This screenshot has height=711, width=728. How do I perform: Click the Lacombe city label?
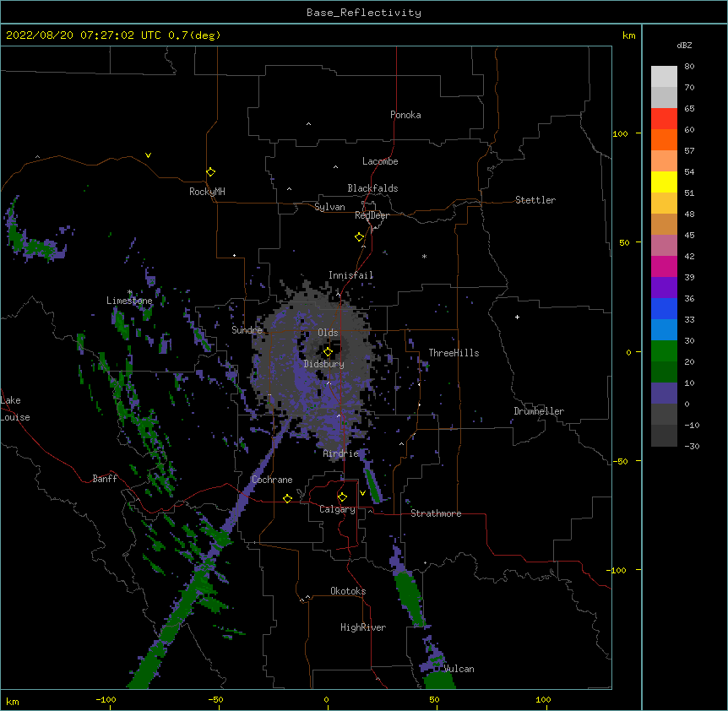(x=380, y=161)
